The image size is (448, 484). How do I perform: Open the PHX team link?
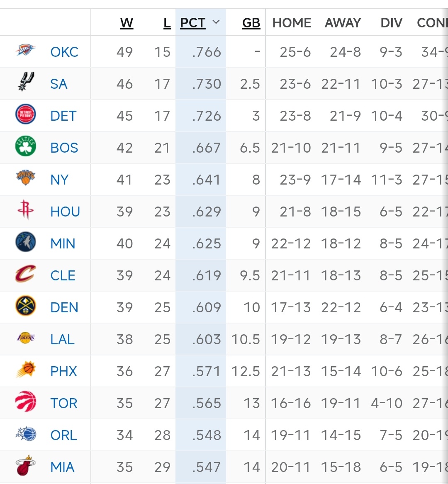click(63, 371)
